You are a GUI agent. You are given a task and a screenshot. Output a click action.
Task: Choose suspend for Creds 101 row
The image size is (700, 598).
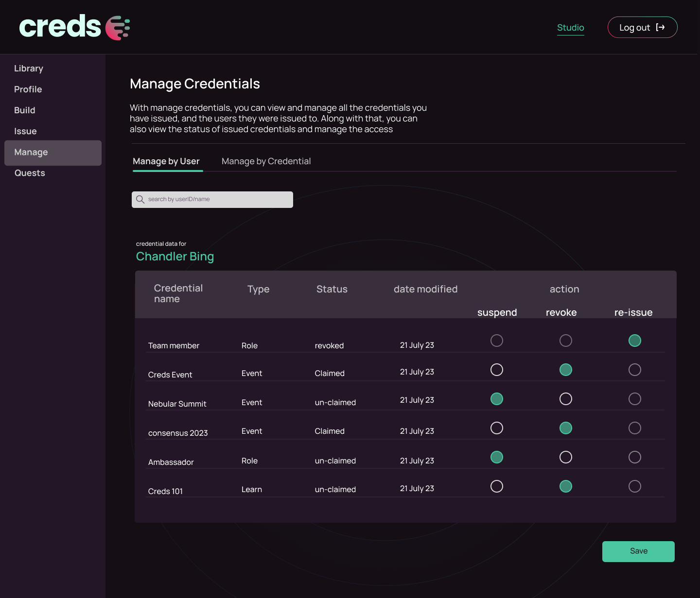497,486
